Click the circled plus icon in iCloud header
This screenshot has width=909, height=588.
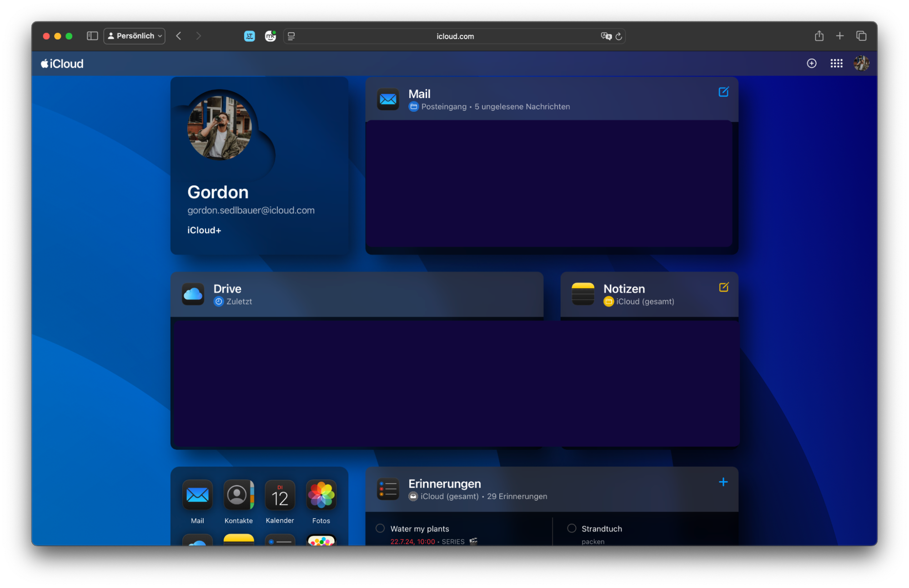coord(811,64)
